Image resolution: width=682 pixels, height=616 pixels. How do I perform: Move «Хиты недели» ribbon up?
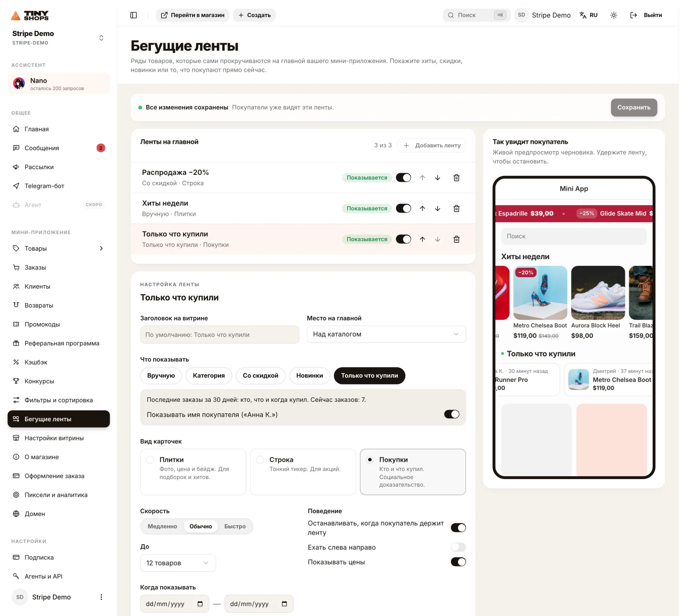pos(422,208)
